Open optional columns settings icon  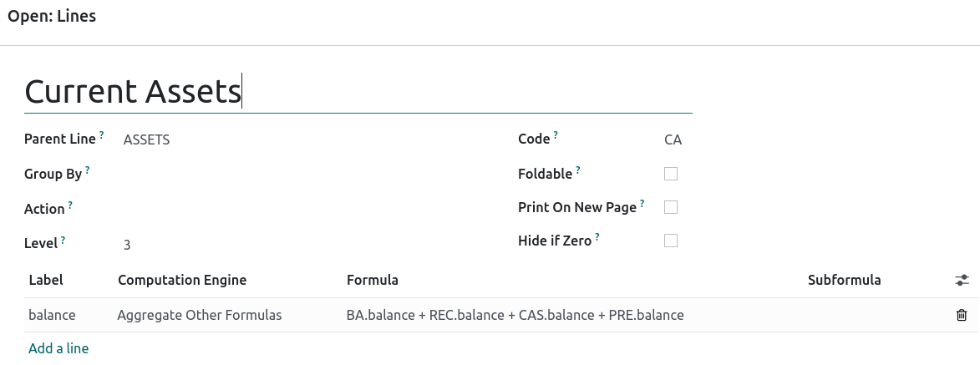click(x=962, y=281)
